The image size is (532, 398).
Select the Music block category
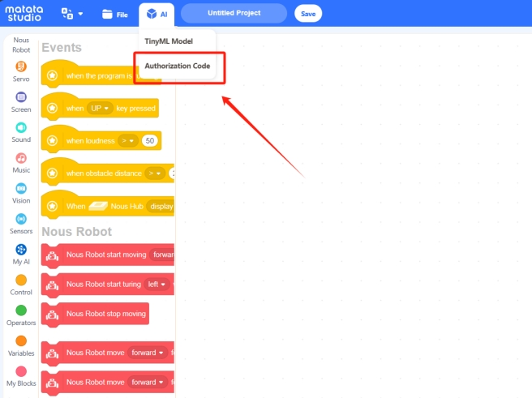coord(21,163)
